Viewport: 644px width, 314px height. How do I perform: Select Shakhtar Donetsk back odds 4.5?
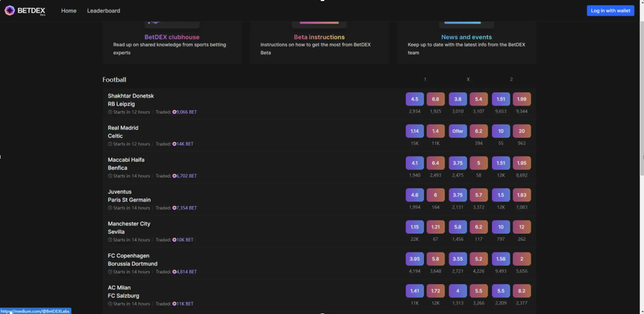414,99
